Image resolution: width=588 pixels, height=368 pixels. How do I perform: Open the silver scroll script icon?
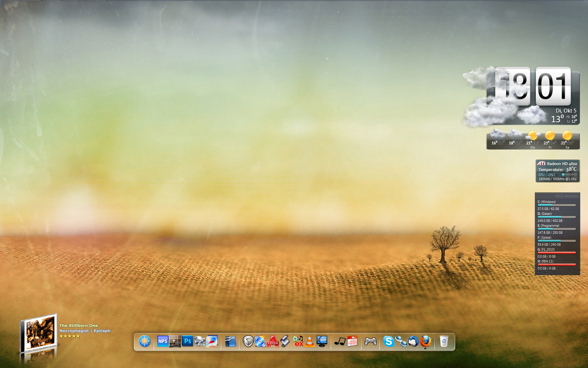click(x=285, y=341)
